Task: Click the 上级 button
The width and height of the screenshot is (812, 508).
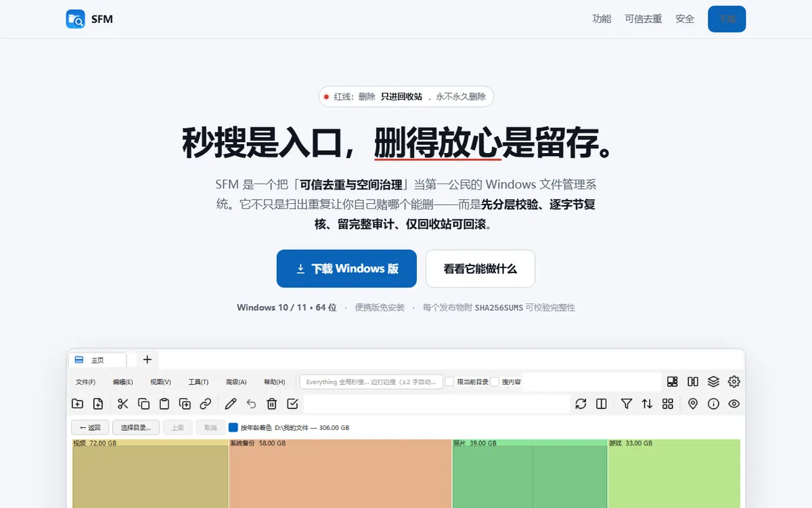Action: coord(177,427)
